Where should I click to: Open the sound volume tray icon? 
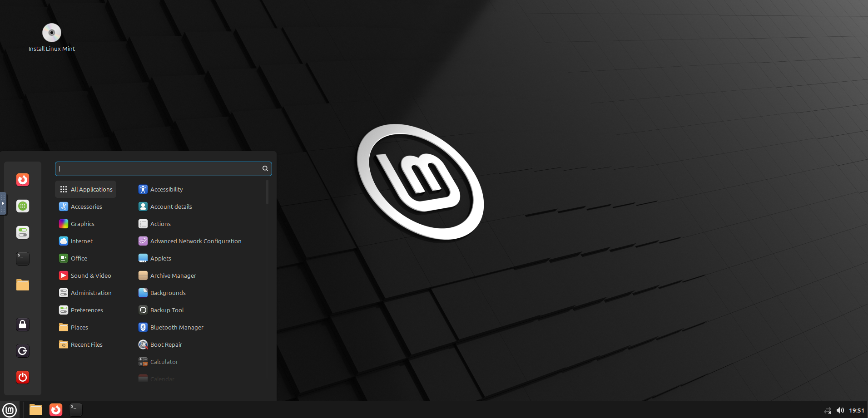tap(840, 410)
